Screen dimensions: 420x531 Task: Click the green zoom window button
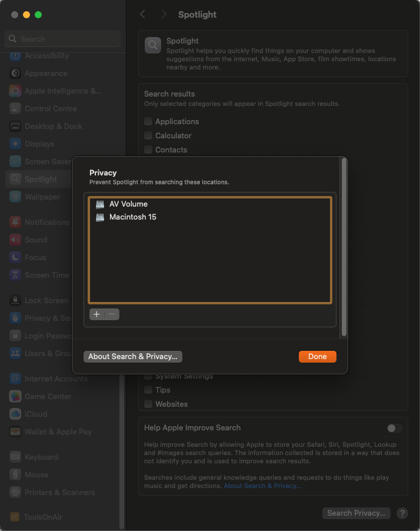coord(38,15)
